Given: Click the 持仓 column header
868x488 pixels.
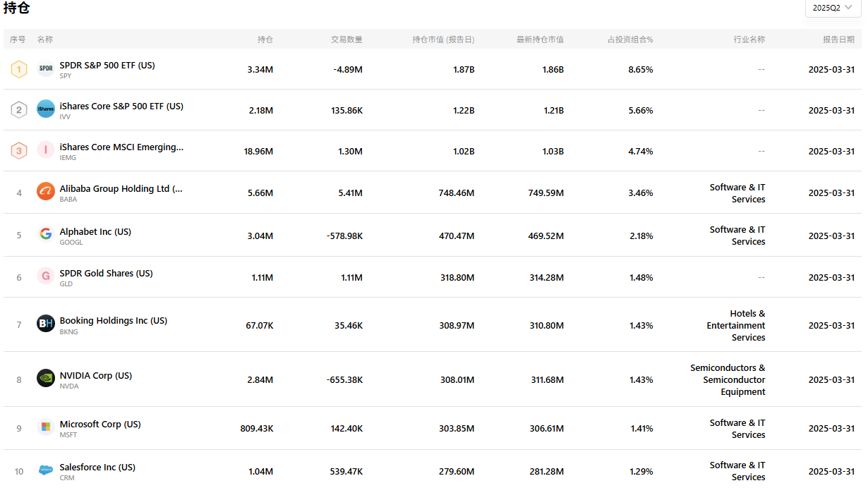Looking at the screenshot, I should [x=265, y=39].
